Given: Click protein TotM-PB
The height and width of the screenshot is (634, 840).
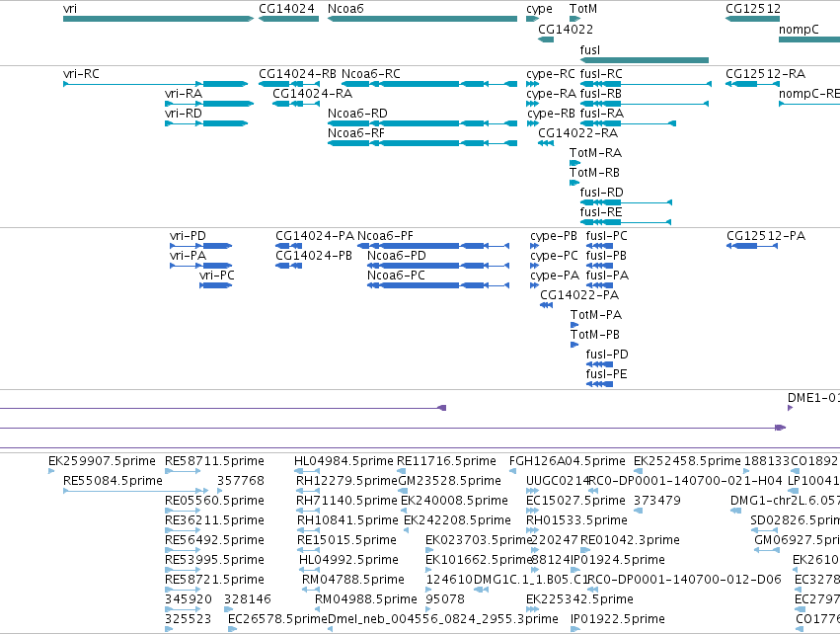Looking at the screenshot, I should click(574, 345).
